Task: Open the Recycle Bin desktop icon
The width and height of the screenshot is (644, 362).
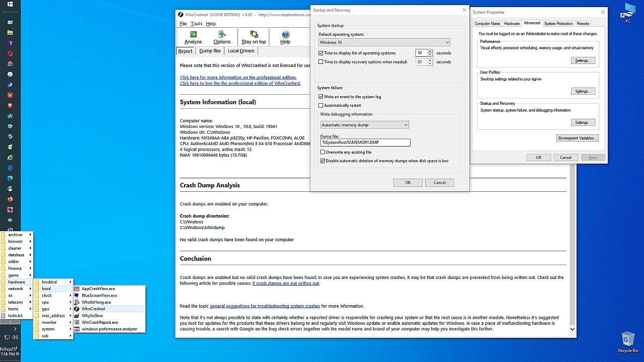Action: coord(628,342)
